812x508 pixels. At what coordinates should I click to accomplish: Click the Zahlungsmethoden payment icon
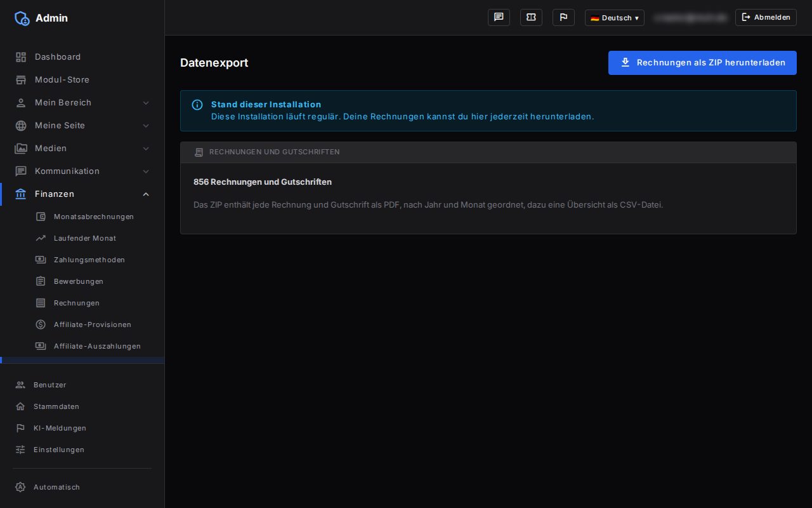click(x=41, y=260)
